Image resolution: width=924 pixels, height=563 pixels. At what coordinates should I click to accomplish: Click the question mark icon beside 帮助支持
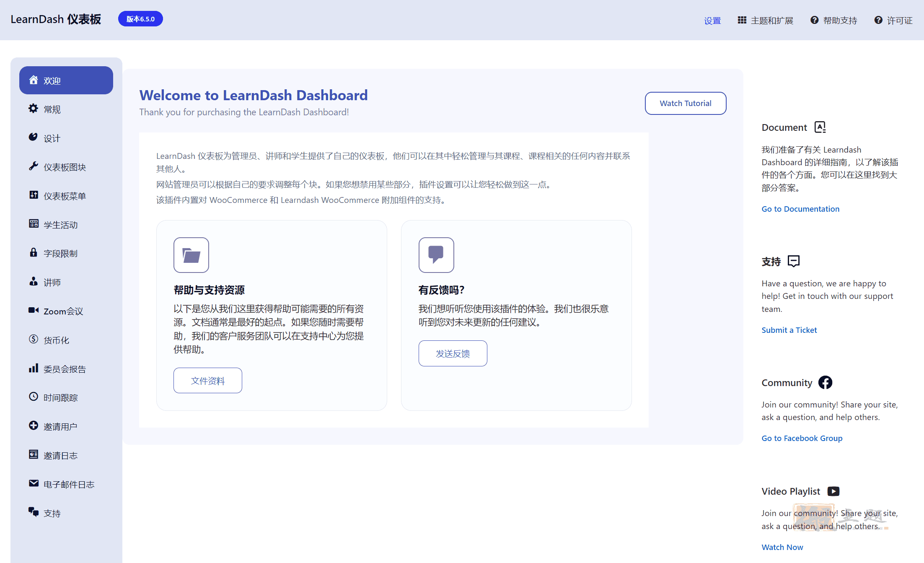click(x=814, y=20)
